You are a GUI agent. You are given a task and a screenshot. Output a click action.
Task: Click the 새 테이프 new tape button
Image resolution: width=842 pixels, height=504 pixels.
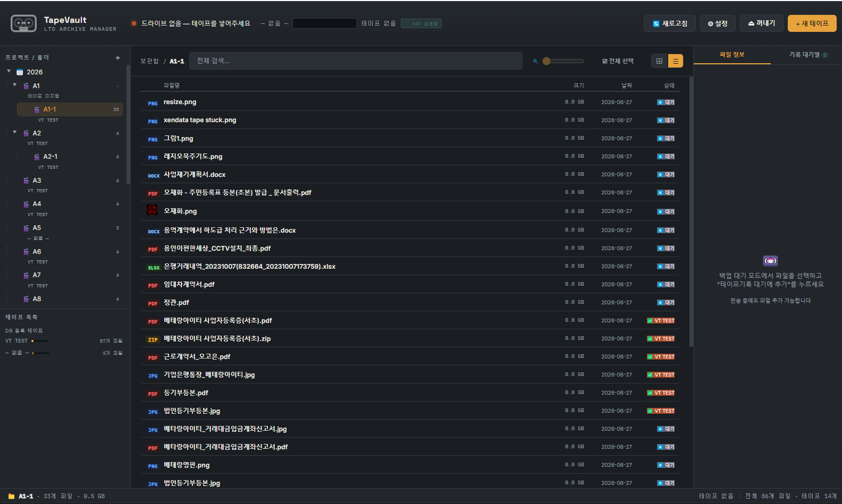coord(812,23)
